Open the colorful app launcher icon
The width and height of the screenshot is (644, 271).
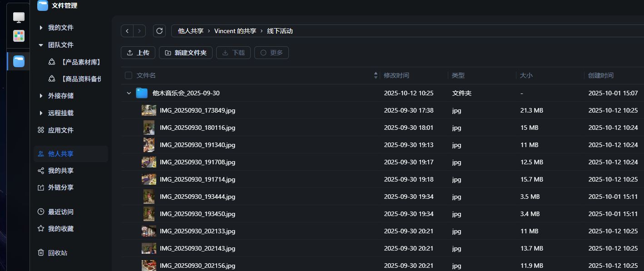(x=19, y=36)
